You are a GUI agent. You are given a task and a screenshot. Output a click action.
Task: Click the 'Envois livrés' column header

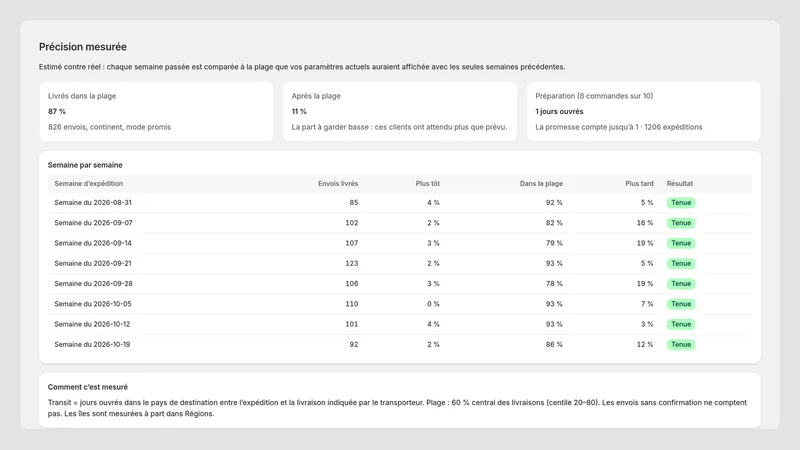(338, 184)
